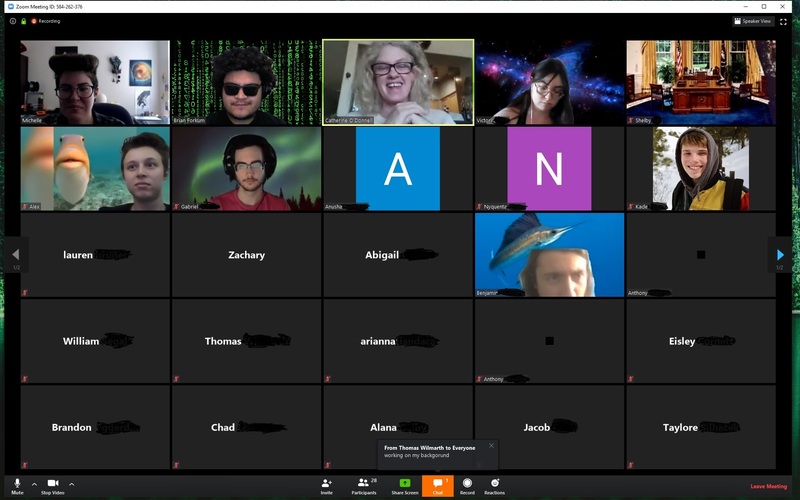
Task: Expand video options arrow next to Stop Video
Action: [x=71, y=484]
